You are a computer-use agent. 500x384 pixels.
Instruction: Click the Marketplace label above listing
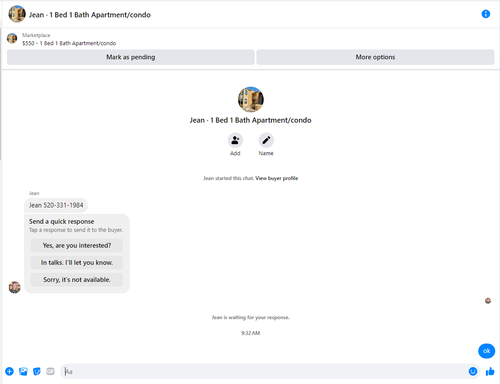point(36,35)
